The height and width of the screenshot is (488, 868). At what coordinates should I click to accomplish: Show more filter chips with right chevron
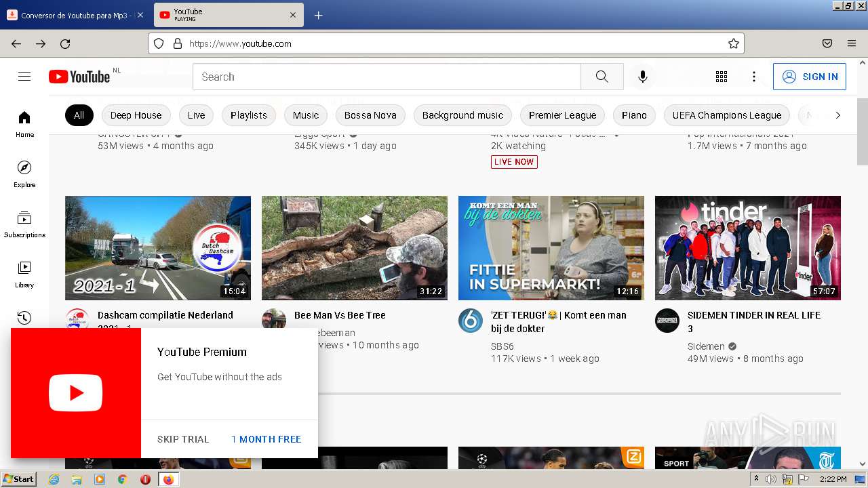pyautogui.click(x=837, y=115)
